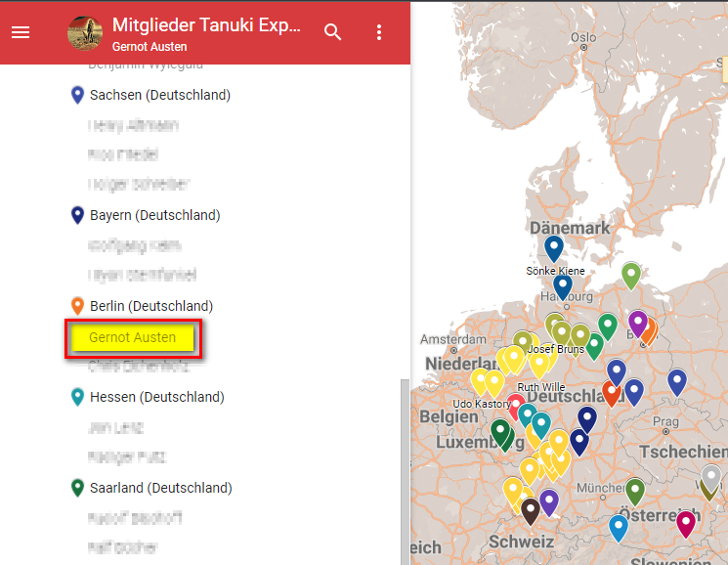The image size is (728, 565).
Task: Click the Saarland (Deutschland) layer label
Action: pos(161,488)
